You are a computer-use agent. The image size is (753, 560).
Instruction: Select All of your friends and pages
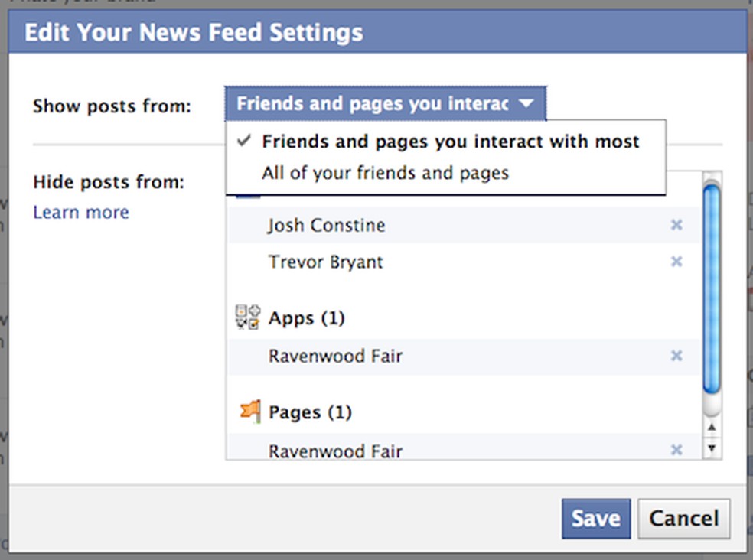[x=386, y=173]
